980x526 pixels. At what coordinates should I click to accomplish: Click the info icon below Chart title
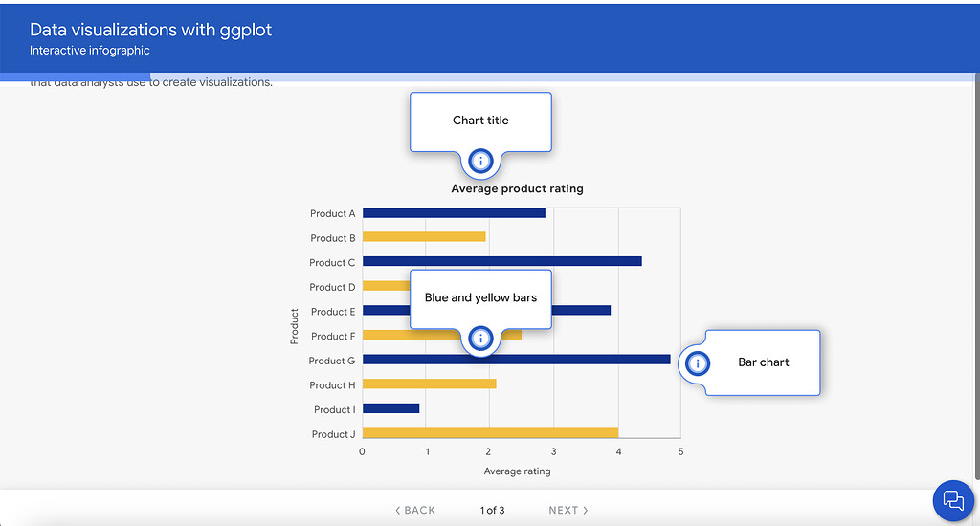click(480, 161)
